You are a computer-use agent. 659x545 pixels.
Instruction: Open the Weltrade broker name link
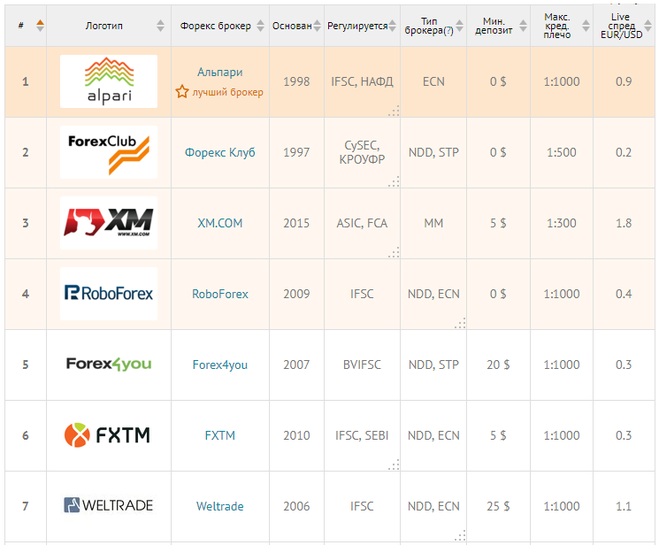point(220,506)
